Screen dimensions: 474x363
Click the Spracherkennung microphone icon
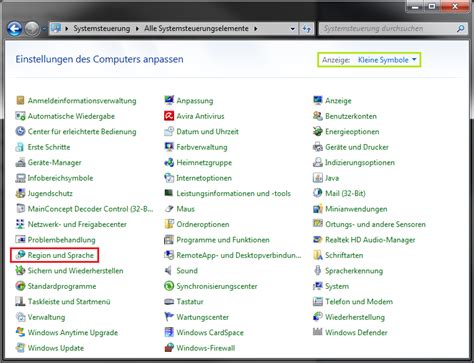318,270
